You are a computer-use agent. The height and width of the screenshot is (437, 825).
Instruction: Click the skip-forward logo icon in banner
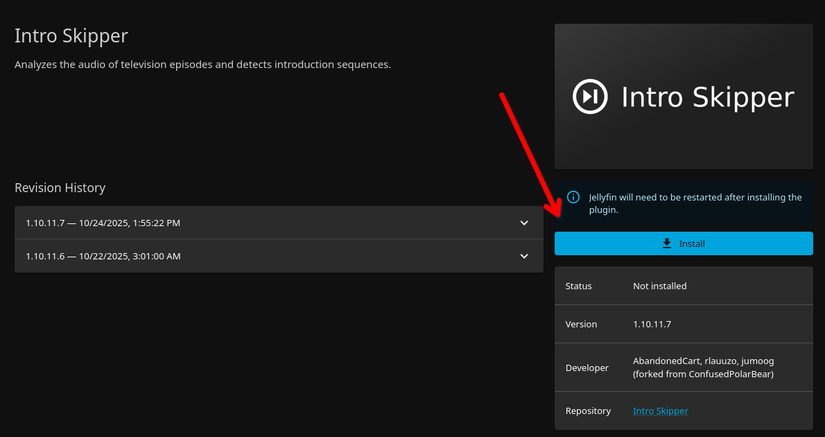(588, 96)
